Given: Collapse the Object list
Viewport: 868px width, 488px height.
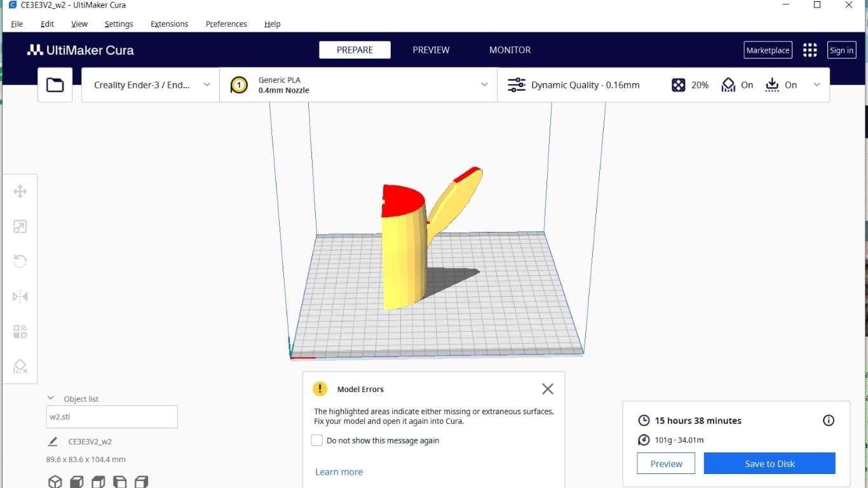Looking at the screenshot, I should click(51, 398).
